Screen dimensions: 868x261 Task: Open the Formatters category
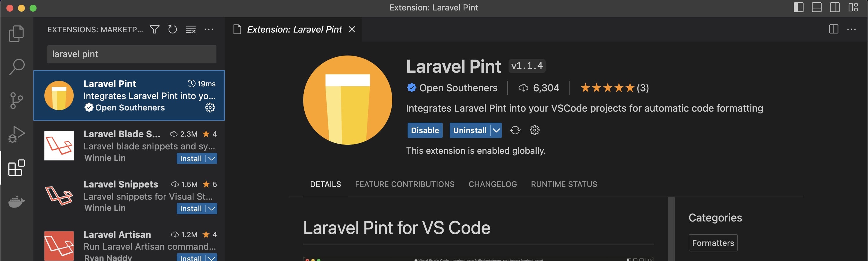click(x=713, y=243)
